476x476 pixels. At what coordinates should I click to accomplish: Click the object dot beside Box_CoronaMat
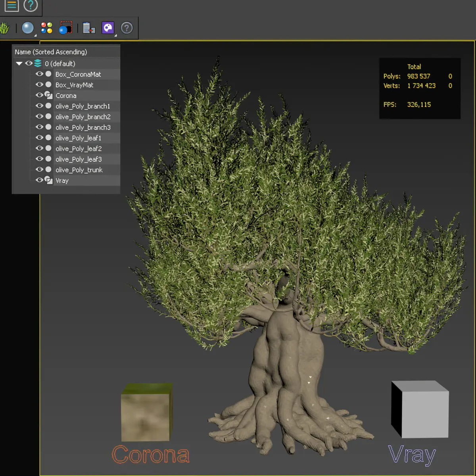tap(48, 74)
